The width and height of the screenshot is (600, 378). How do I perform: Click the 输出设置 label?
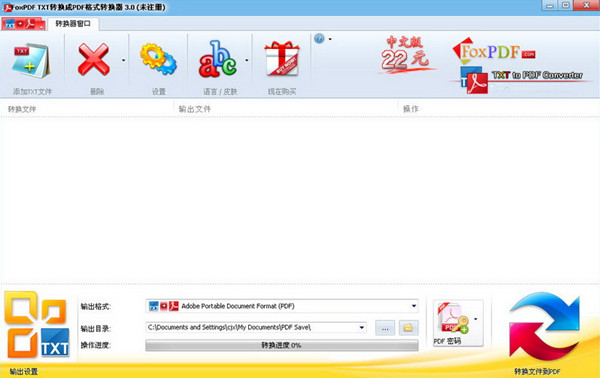coord(24,371)
